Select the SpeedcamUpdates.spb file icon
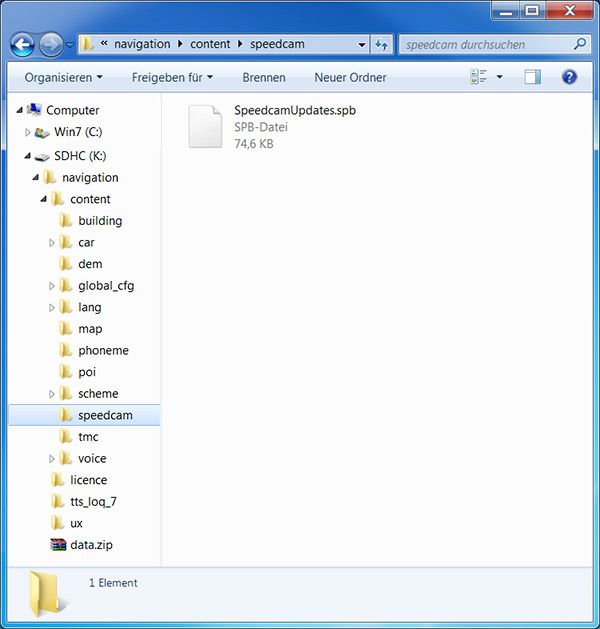The height and width of the screenshot is (629, 600). (205, 126)
